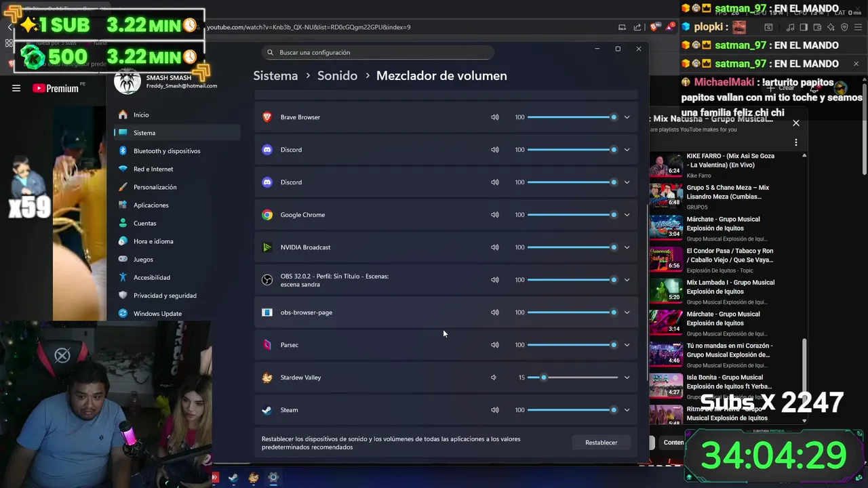Open Privacidad y seguridad settings
The width and height of the screenshot is (868, 488).
click(177, 296)
